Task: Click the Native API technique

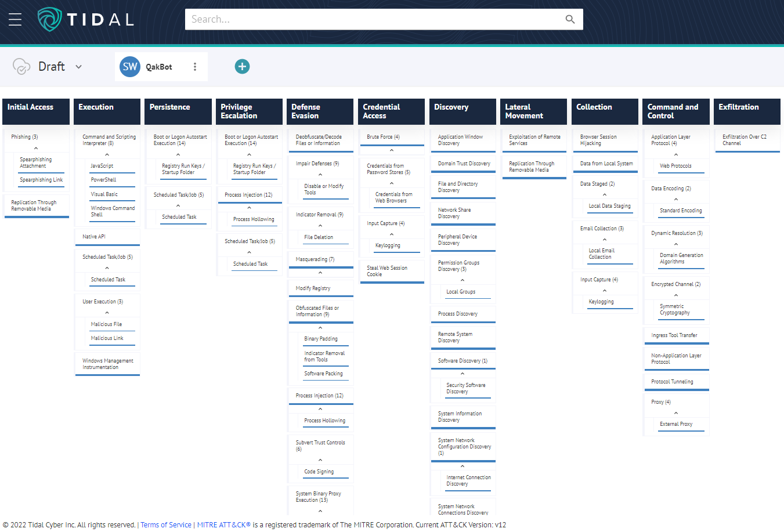Action: click(107, 237)
